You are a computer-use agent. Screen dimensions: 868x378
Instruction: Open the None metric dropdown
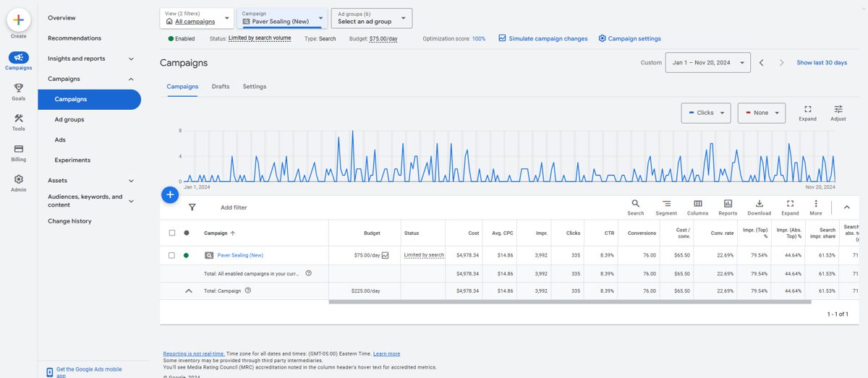click(x=761, y=113)
